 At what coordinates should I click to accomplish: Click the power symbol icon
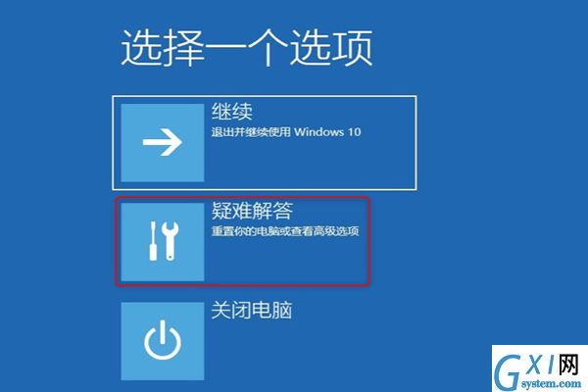pyautogui.click(x=163, y=339)
